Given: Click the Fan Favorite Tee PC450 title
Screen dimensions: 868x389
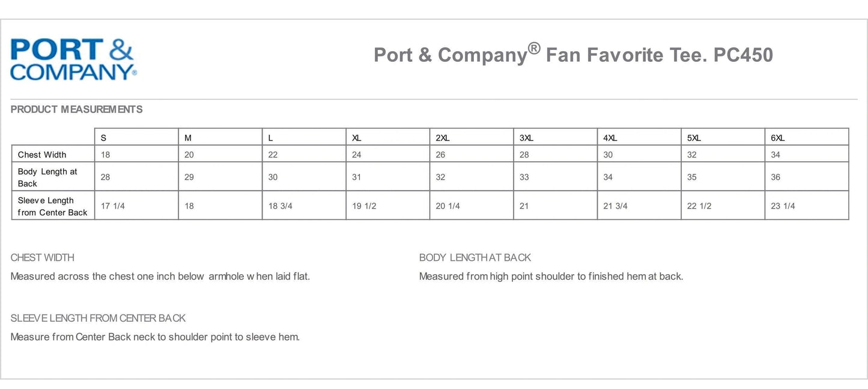Looking at the screenshot, I should 573,55.
